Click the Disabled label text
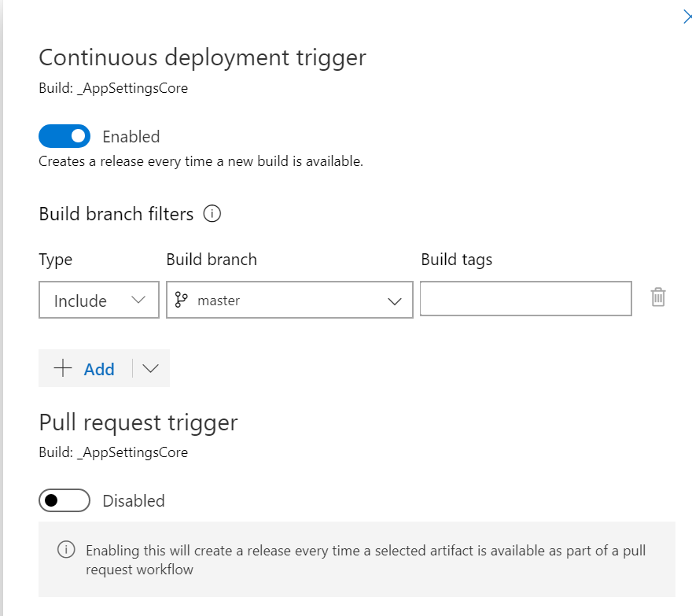The height and width of the screenshot is (616, 692). (134, 501)
